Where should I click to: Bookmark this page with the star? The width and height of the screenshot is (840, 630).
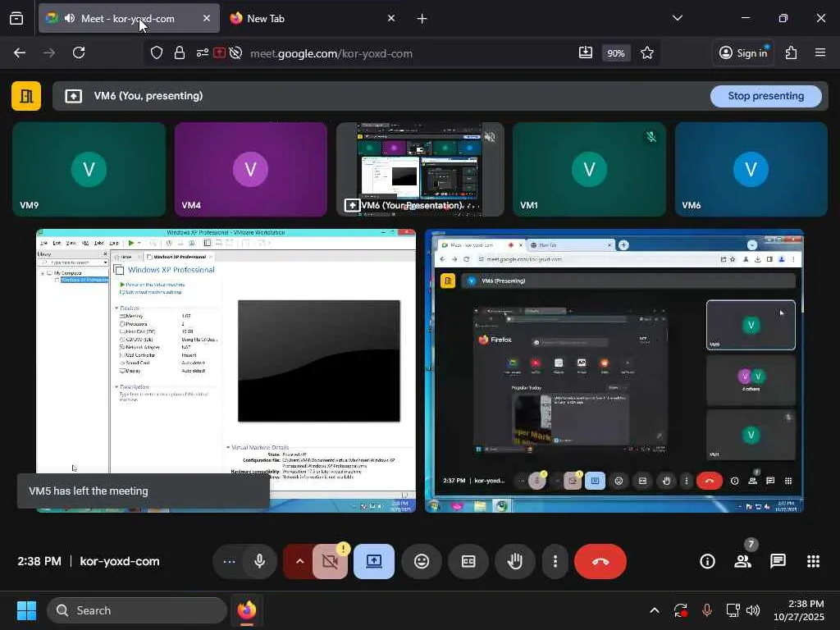[x=647, y=53]
